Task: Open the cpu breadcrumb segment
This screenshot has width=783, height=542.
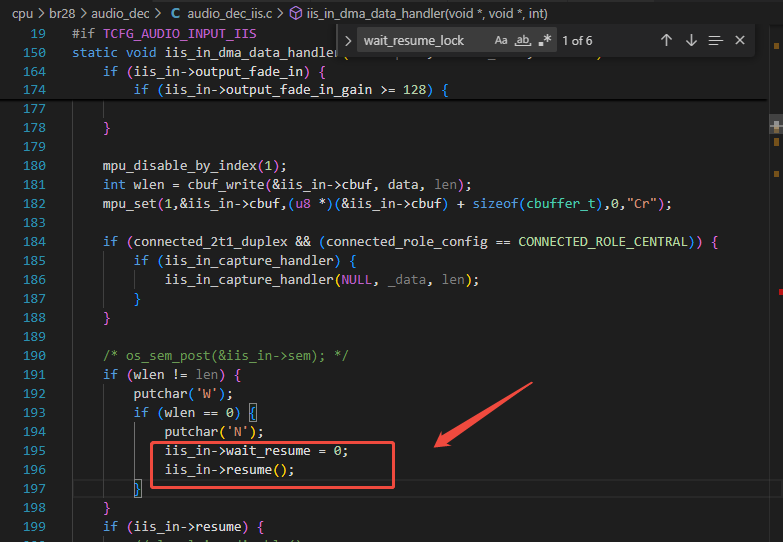Action: [x=22, y=13]
